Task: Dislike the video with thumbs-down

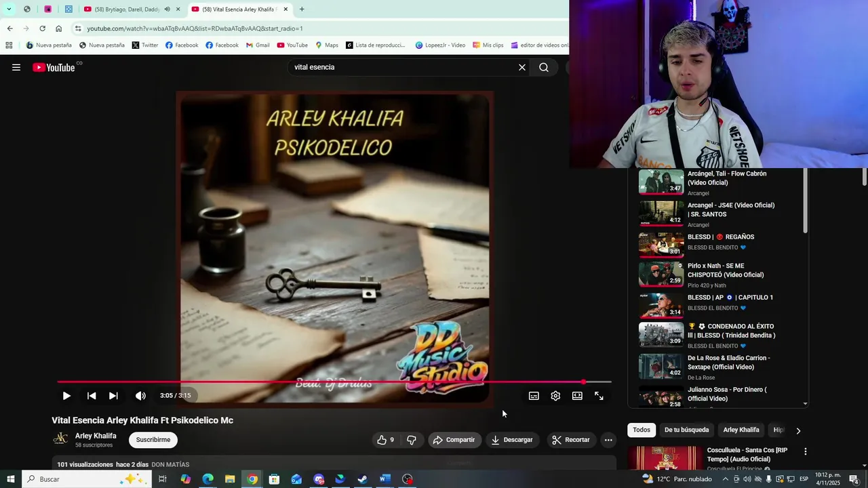Action: pyautogui.click(x=412, y=440)
